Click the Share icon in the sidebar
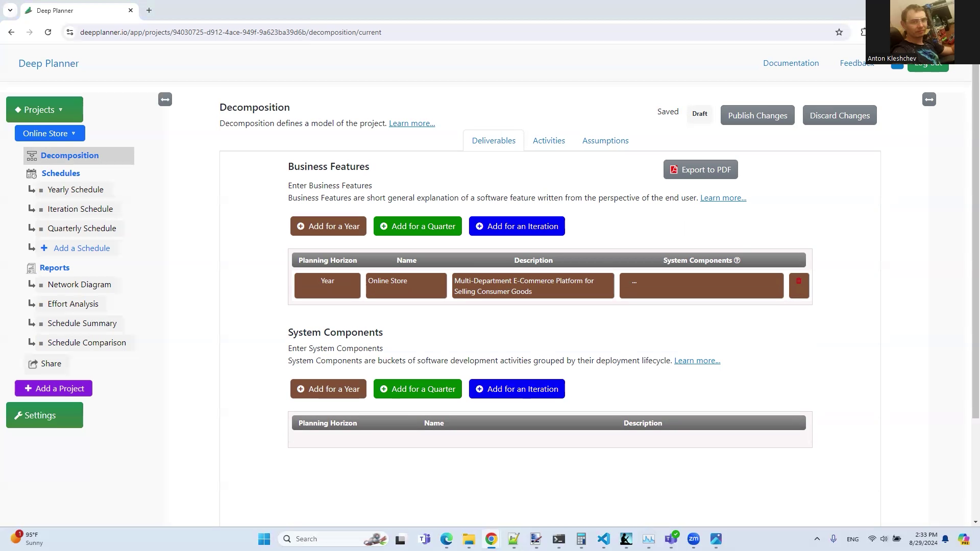This screenshot has height=551, width=980. coord(33,364)
